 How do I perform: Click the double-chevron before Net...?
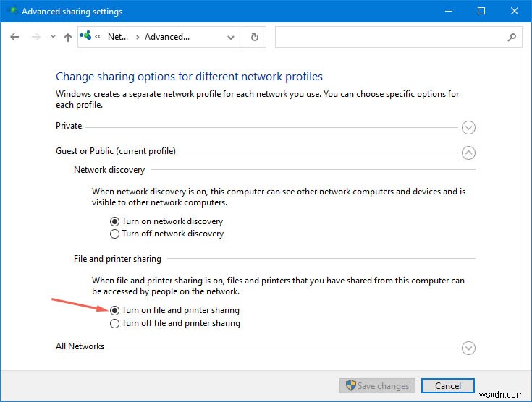coord(98,37)
